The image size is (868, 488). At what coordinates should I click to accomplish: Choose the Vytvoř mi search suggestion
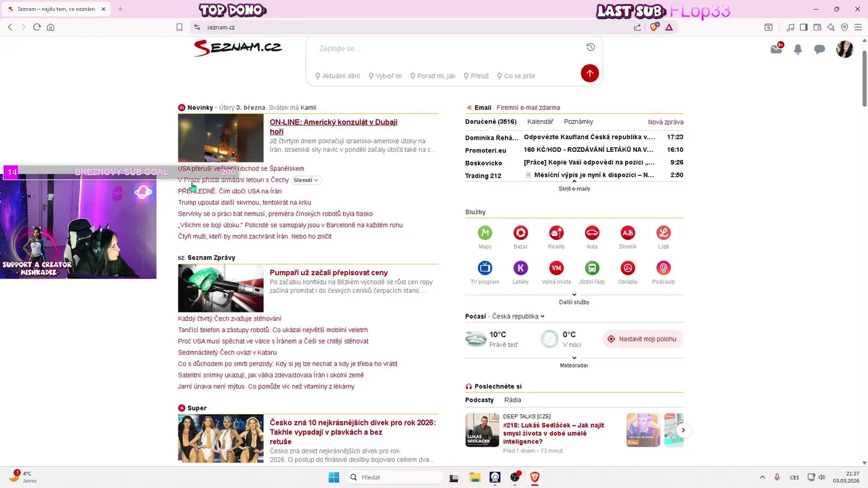pos(385,76)
